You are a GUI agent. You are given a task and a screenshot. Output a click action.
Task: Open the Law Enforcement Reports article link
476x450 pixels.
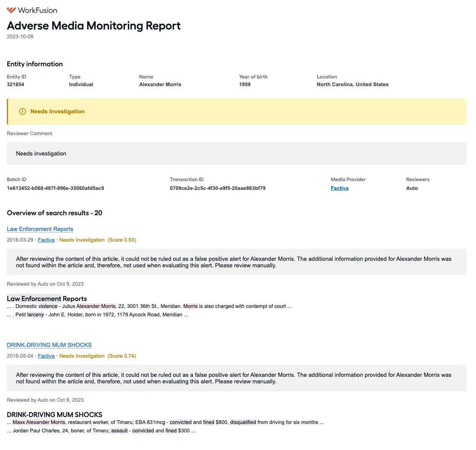click(40, 229)
